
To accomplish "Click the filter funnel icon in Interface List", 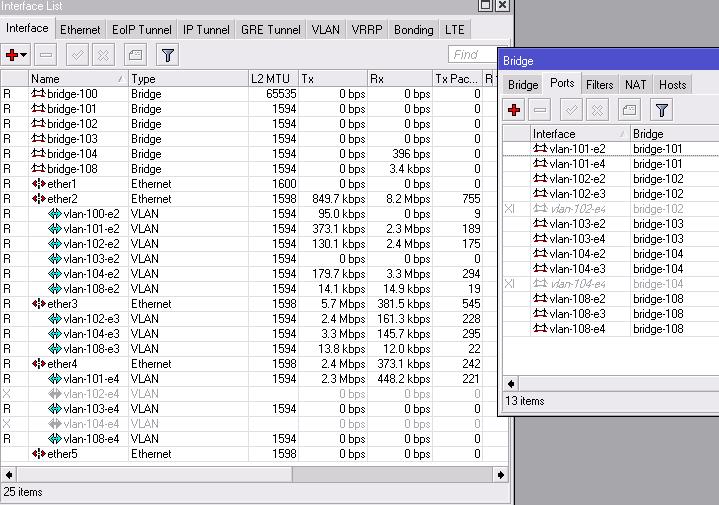I will pos(167,55).
